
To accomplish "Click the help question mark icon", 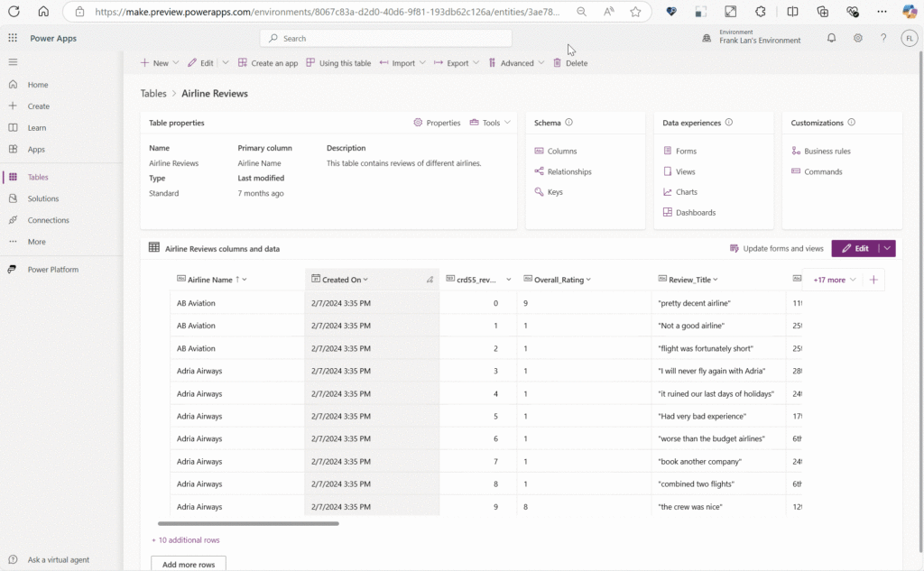I will pos(883,38).
